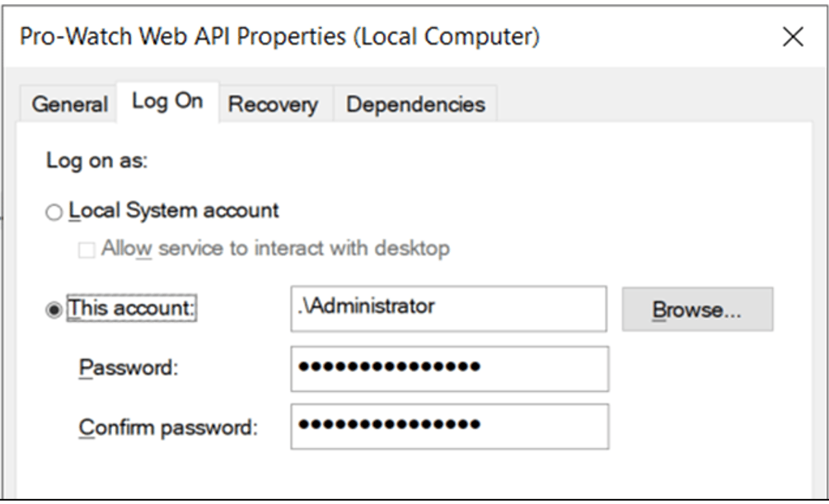Click the .\Administrator account name field
This screenshot has width=829, height=504.
pyautogui.click(x=448, y=309)
